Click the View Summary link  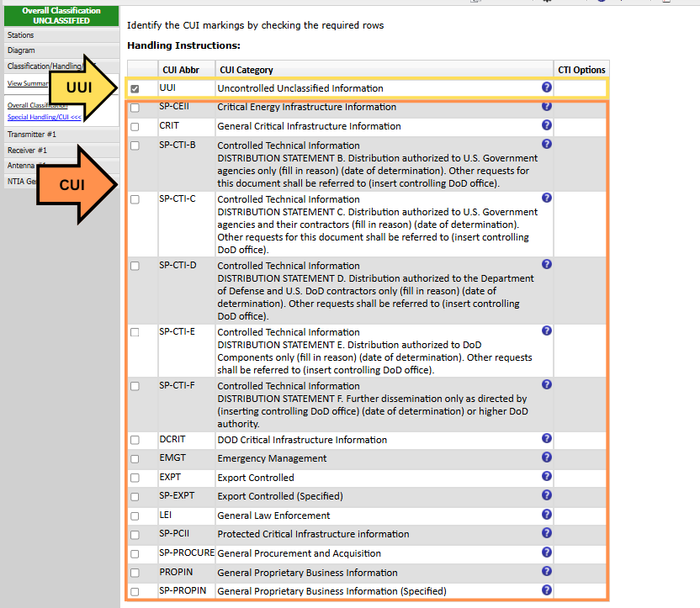pyautogui.click(x=28, y=83)
